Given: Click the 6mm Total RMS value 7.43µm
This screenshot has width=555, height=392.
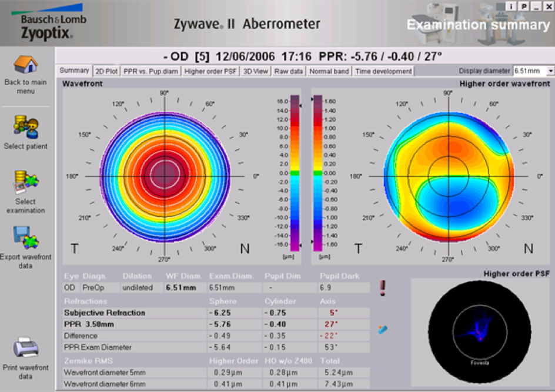Looking at the screenshot, I should coord(339,384).
